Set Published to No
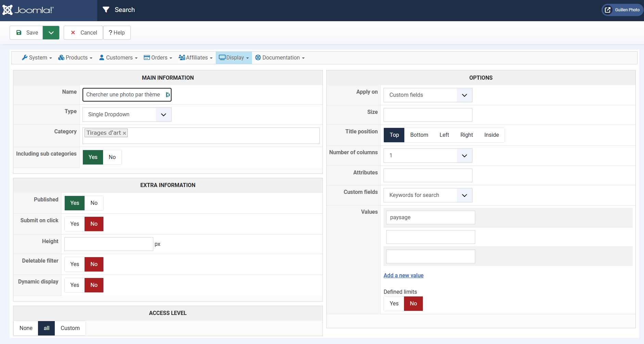 click(94, 203)
